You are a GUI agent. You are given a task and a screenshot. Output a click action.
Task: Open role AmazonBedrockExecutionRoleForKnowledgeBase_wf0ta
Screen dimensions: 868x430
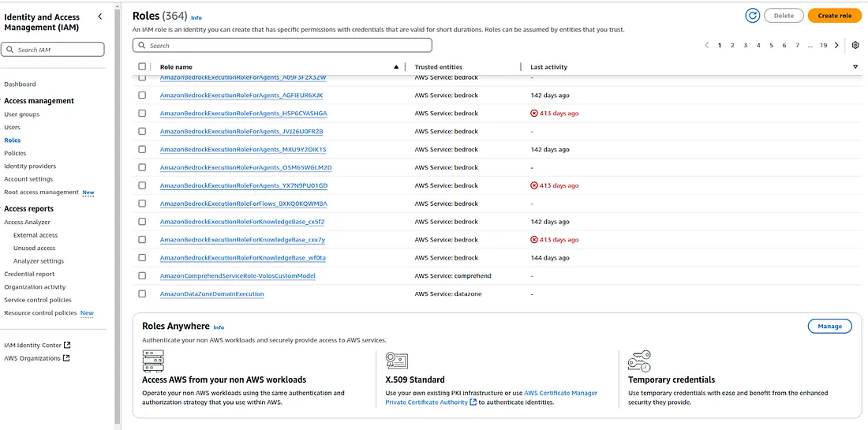[x=243, y=257]
